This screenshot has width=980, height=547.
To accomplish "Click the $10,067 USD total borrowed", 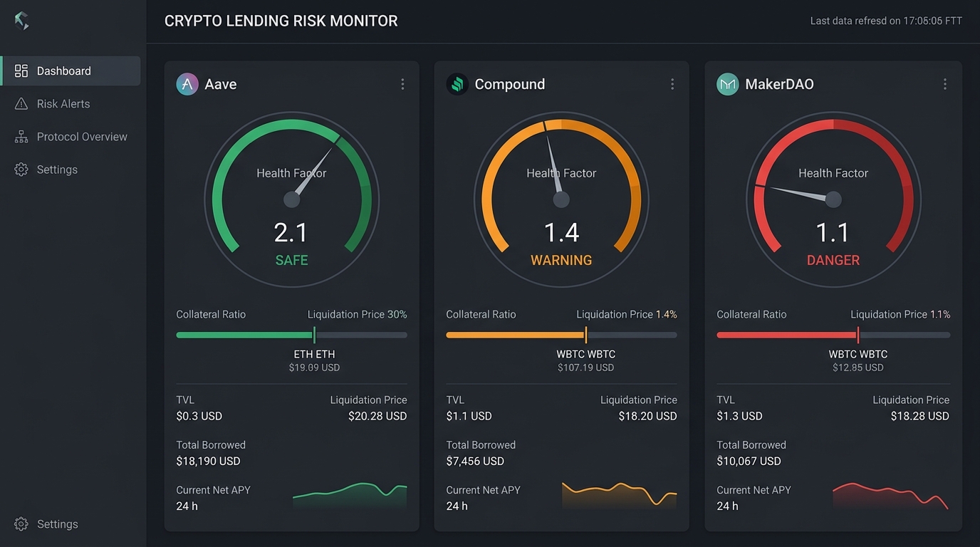I will (x=749, y=461).
